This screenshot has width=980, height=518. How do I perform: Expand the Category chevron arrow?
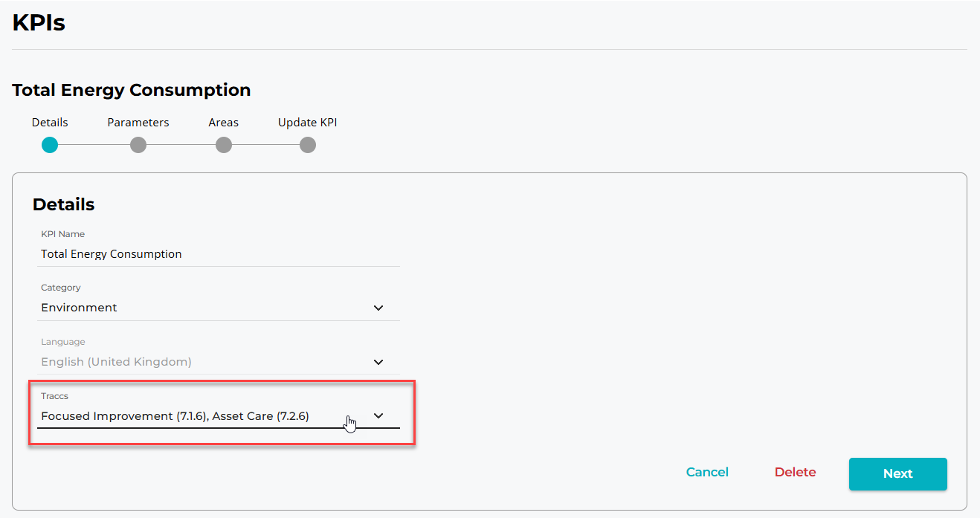point(378,308)
